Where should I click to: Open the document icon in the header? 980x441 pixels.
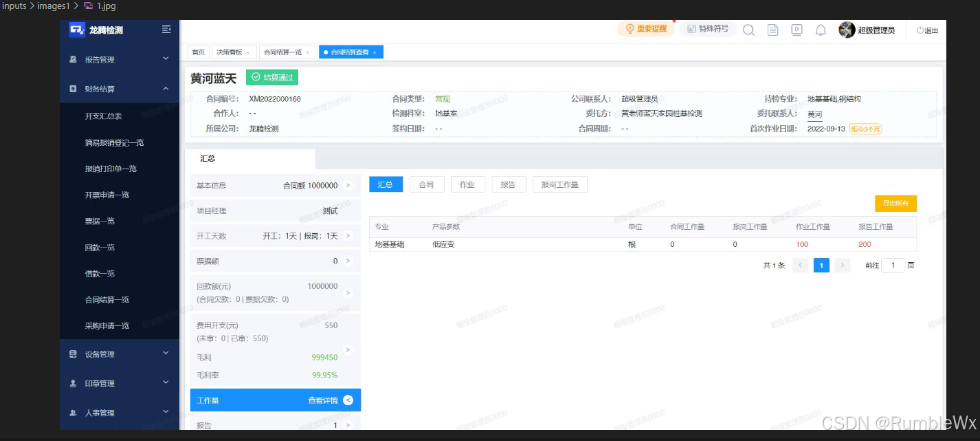click(773, 30)
